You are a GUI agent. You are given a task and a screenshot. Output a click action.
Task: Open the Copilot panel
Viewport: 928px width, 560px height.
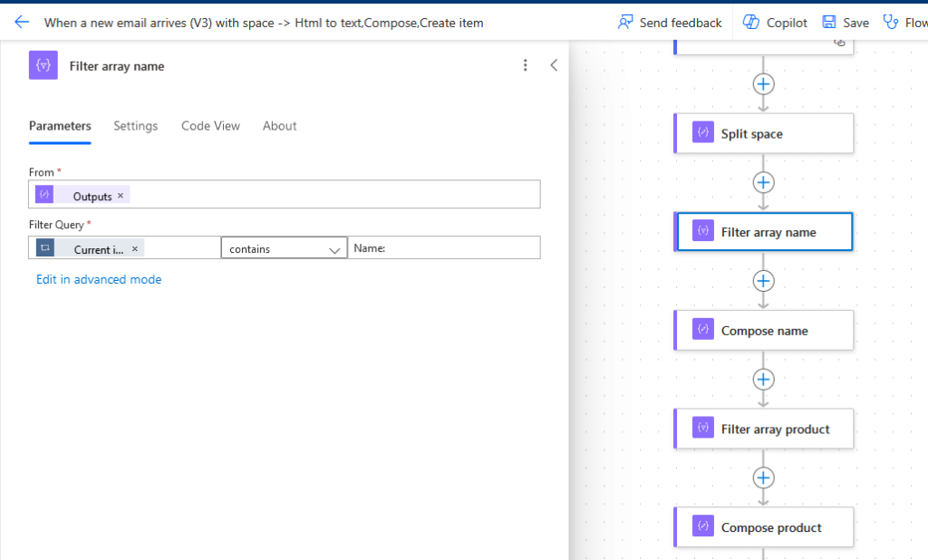point(775,23)
